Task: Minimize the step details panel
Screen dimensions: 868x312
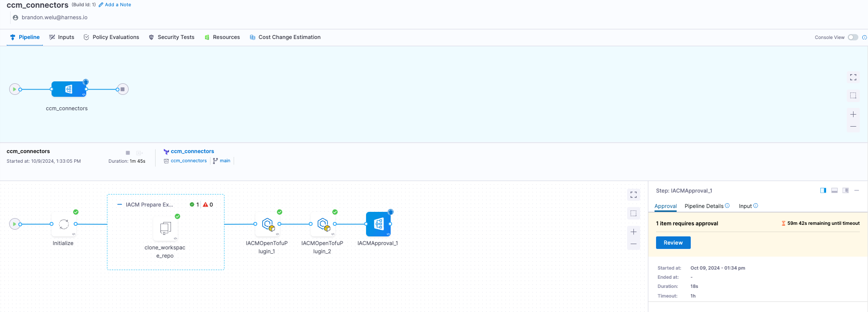Action: click(856, 191)
